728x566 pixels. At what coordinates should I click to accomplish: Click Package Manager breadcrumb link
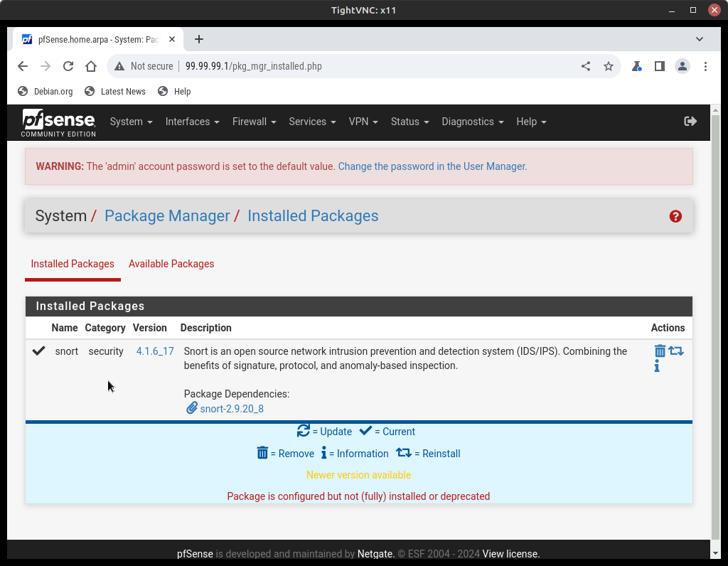click(167, 216)
